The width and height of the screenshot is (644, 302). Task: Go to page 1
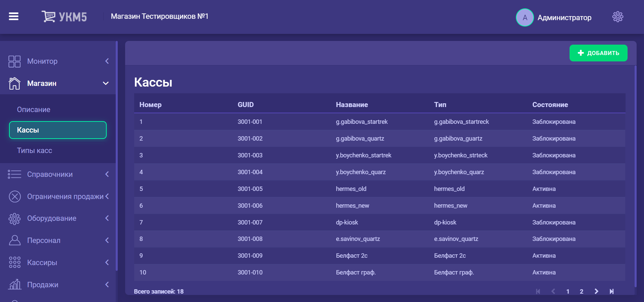point(568,291)
